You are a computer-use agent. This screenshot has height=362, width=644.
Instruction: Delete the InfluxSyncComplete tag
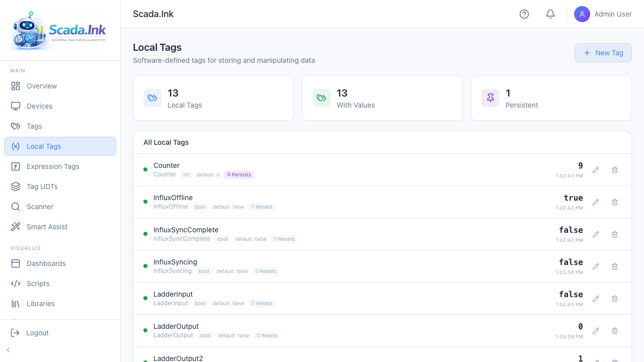[x=615, y=234]
